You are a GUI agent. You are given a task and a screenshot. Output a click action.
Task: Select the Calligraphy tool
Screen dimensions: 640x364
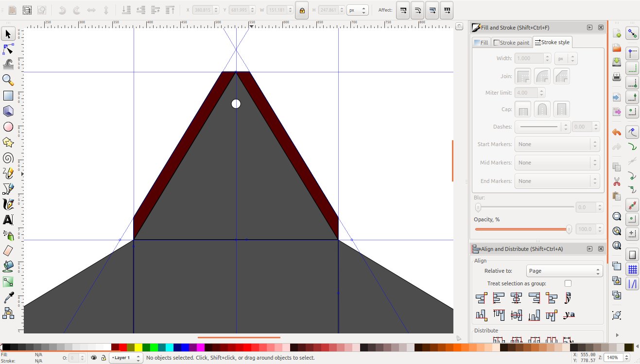[x=8, y=204]
